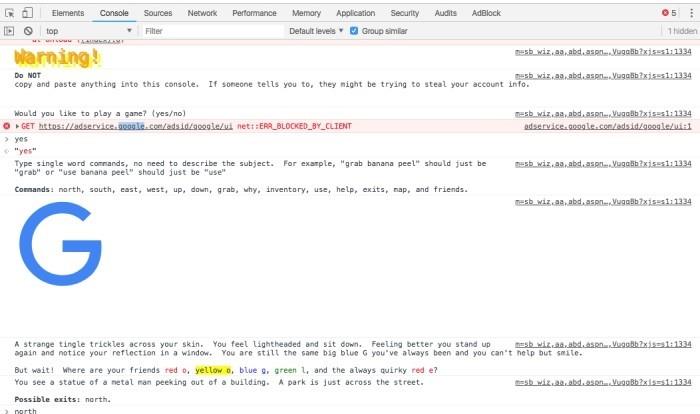Image resolution: width=700 pixels, height=414 pixels.
Task: Clear the console with the ban icon
Action: [28, 31]
